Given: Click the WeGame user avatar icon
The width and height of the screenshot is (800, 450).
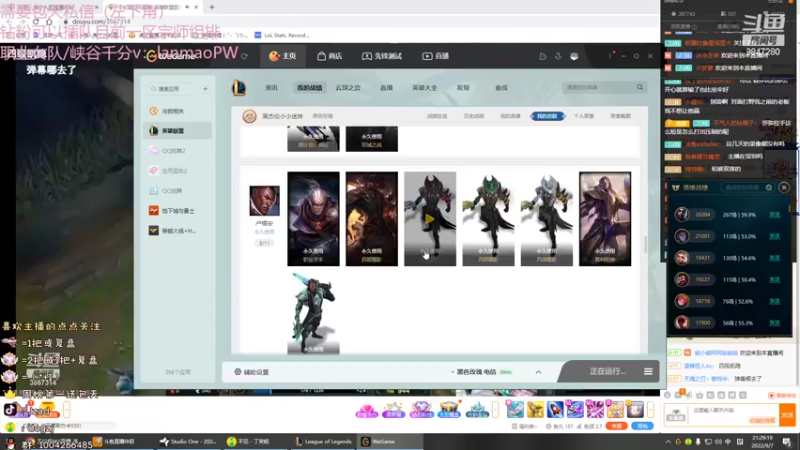Looking at the screenshot, I should point(574,56).
